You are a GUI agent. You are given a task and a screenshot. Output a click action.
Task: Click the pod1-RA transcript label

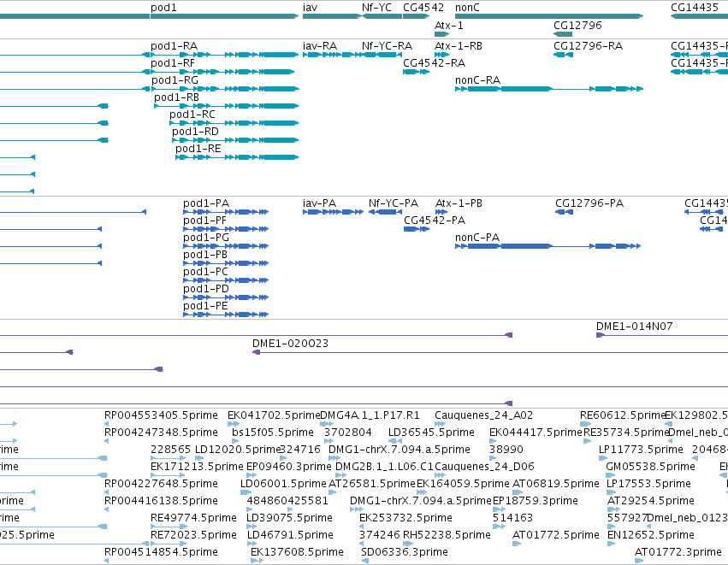coord(175,46)
